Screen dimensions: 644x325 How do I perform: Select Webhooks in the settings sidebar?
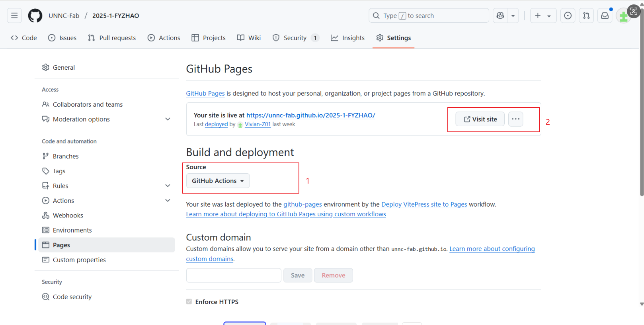tap(68, 215)
